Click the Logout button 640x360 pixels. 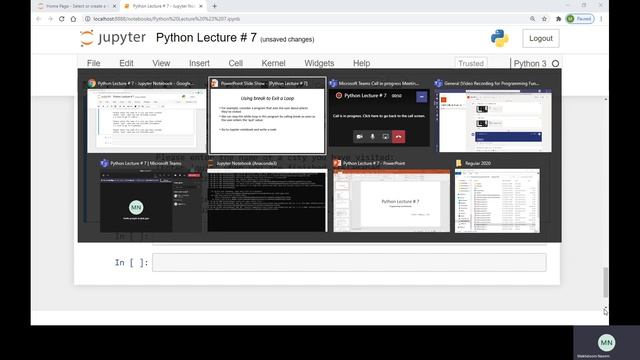(x=541, y=38)
